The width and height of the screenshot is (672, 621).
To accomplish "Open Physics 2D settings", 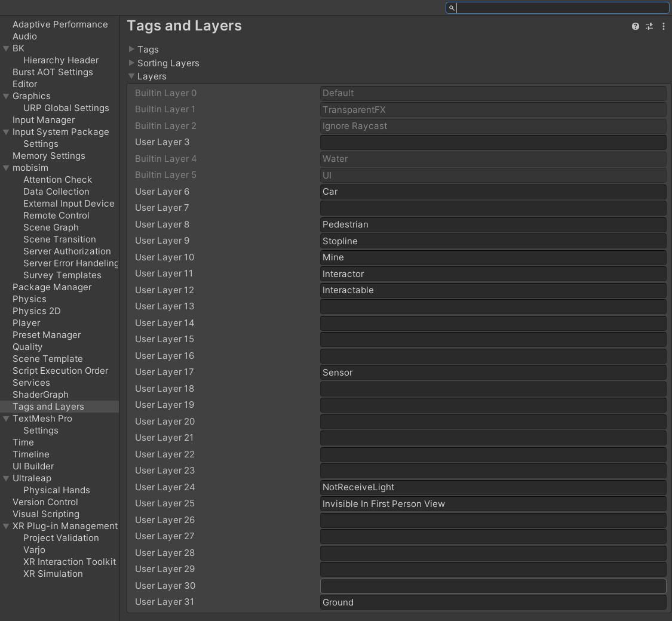I will tap(36, 311).
